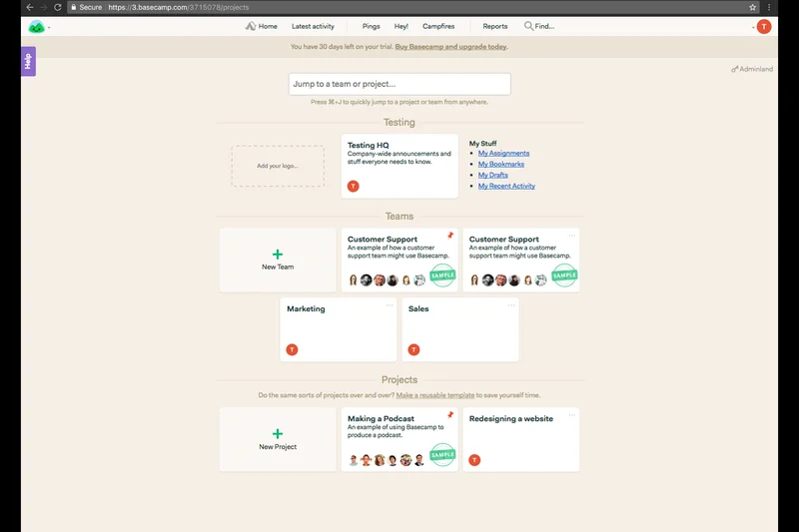799x532 pixels.
Task: Go to Latest activity in navigation
Action: 313,27
